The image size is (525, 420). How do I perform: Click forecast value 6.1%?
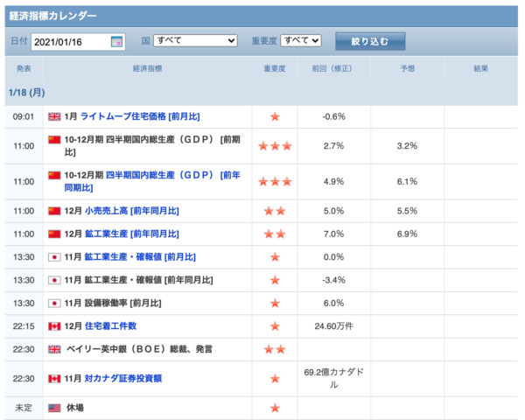(x=407, y=181)
